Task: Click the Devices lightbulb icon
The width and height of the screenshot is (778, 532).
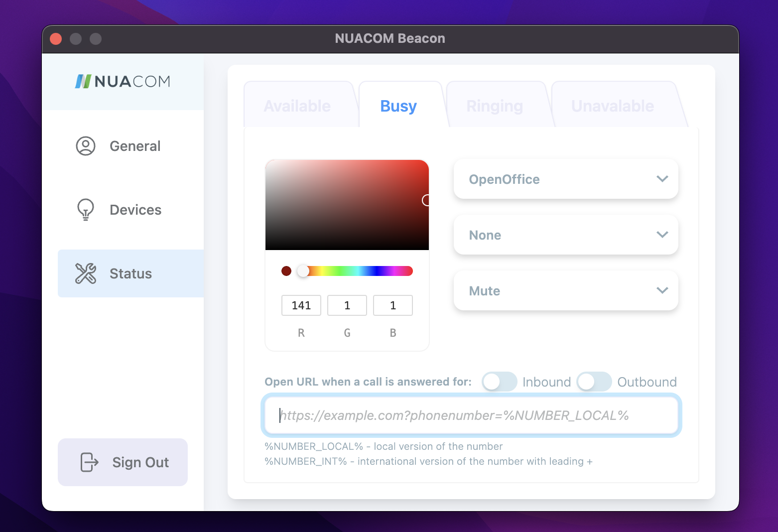Action: tap(86, 210)
